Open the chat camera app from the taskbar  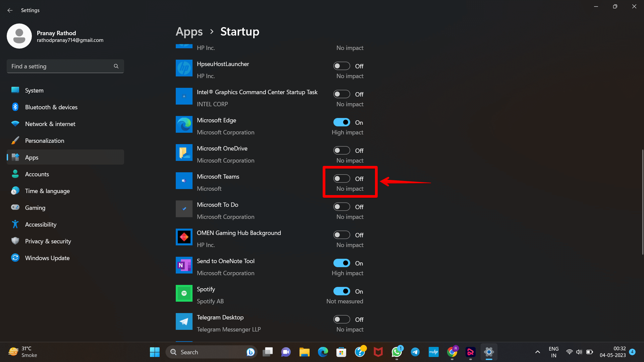tap(286, 352)
